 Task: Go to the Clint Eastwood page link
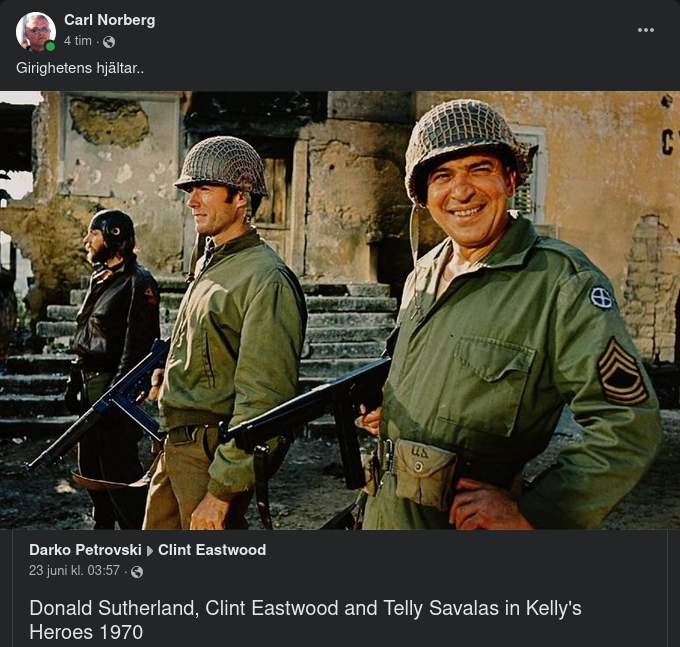tap(212, 550)
